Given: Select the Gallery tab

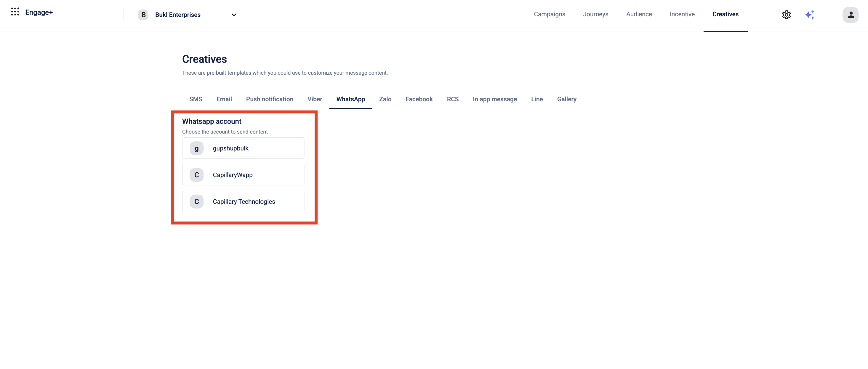Looking at the screenshot, I should [x=566, y=99].
